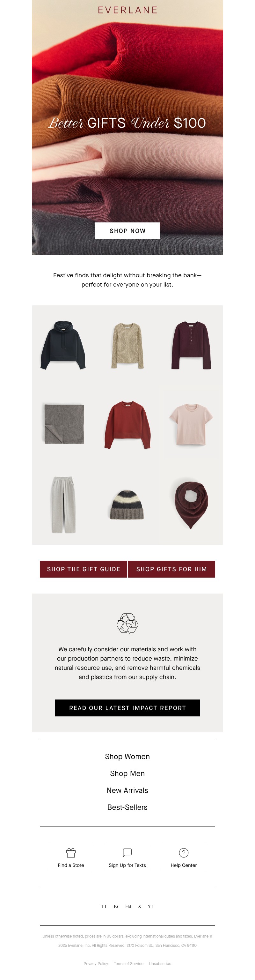Click the question mark Help Center icon

click(184, 853)
